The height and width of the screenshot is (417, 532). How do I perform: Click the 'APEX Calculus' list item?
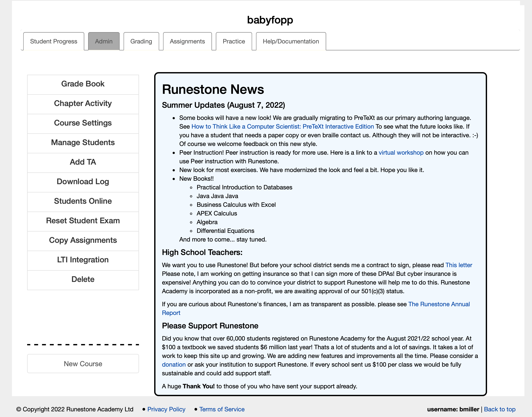click(x=217, y=213)
